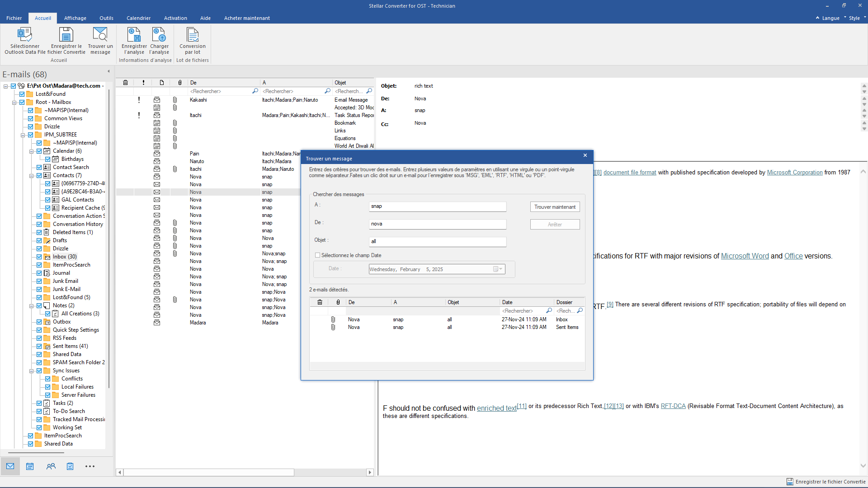
Task: Uncheck RSS Feeds folder checkbox
Action: (x=39, y=338)
